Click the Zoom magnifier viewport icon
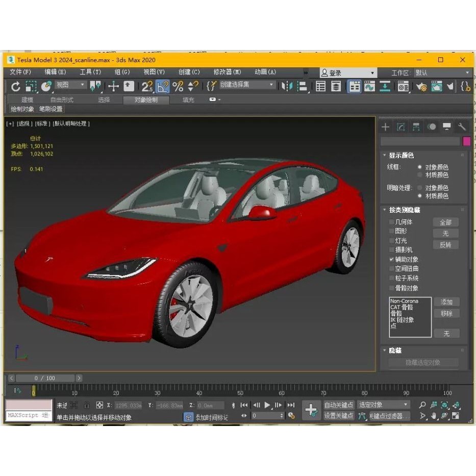The width and height of the screenshot is (476, 476). tap(422, 405)
